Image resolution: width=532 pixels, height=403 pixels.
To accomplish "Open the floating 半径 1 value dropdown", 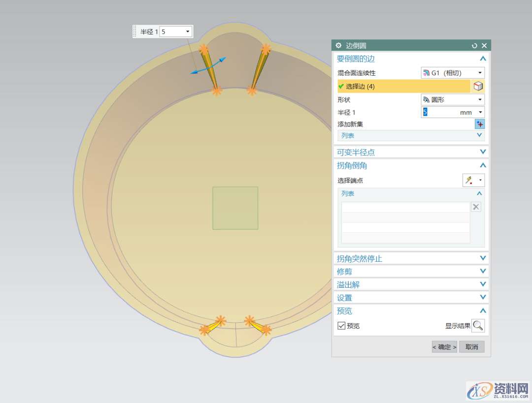I will coord(188,31).
